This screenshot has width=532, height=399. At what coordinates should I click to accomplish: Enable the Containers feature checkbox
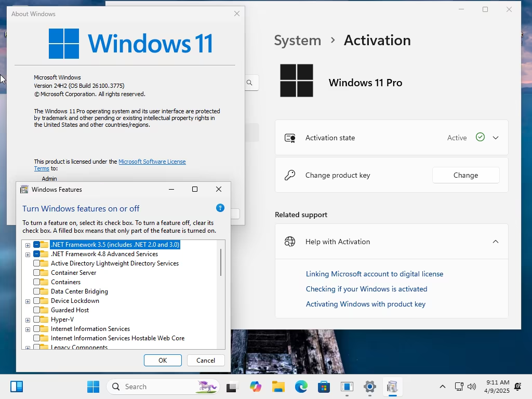[x=37, y=282]
